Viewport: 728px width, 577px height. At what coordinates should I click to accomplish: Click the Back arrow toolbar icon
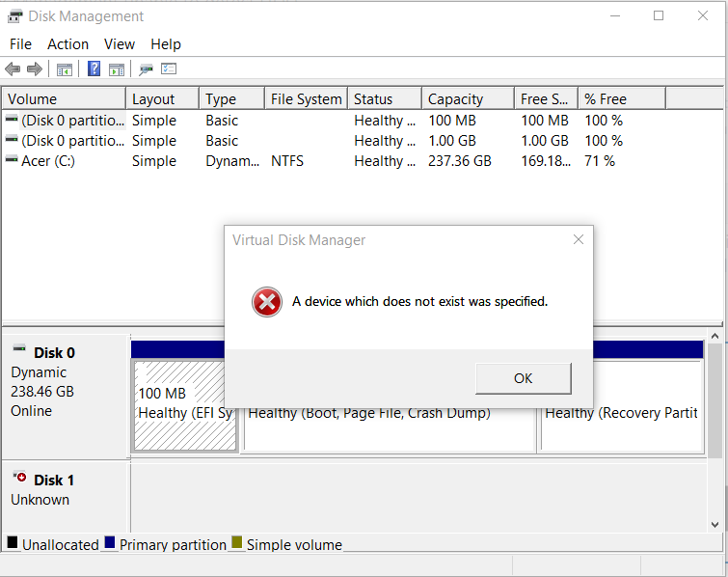tap(13, 69)
